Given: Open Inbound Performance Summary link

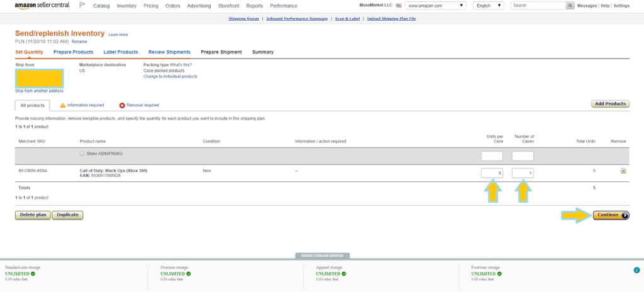Looking at the screenshot, I should pos(297,19).
